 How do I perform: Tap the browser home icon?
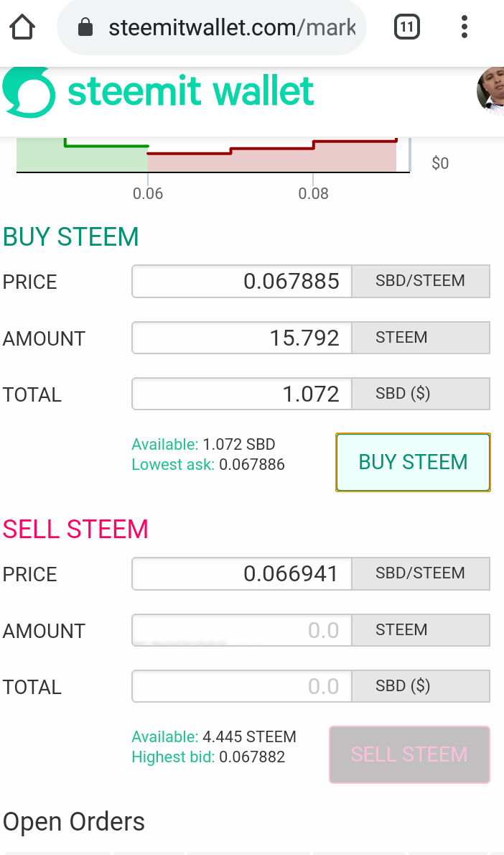22,27
